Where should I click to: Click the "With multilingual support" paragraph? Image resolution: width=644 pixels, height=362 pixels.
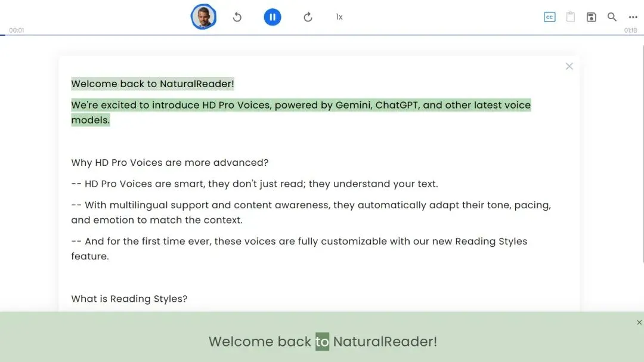[x=311, y=212]
